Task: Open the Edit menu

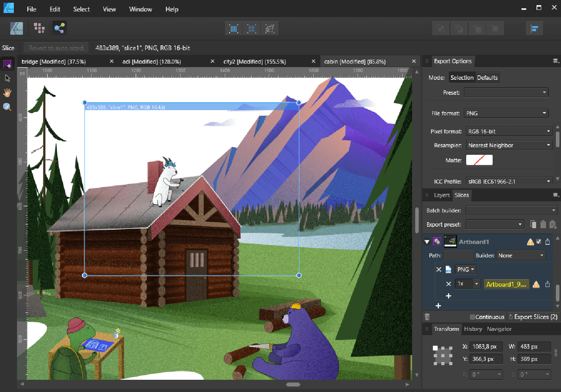Action: click(x=55, y=9)
